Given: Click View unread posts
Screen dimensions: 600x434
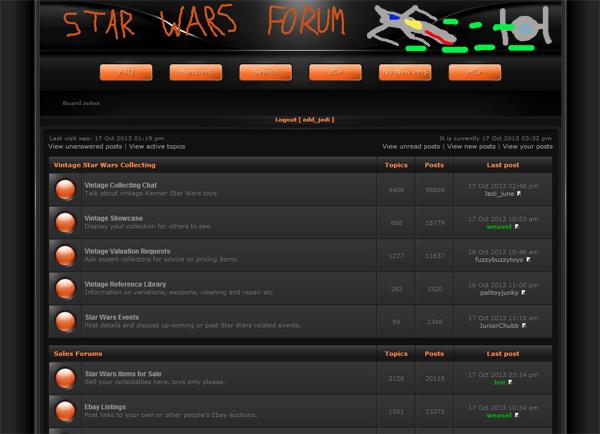Looking at the screenshot, I should point(411,147).
